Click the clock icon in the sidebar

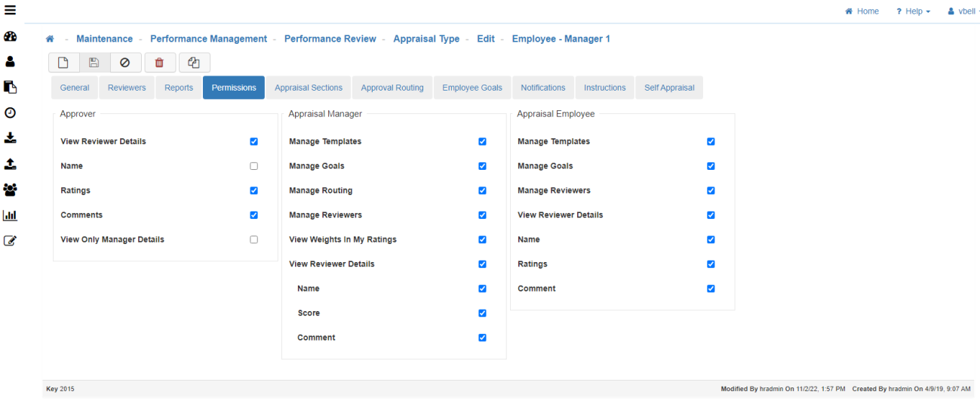point(11,113)
